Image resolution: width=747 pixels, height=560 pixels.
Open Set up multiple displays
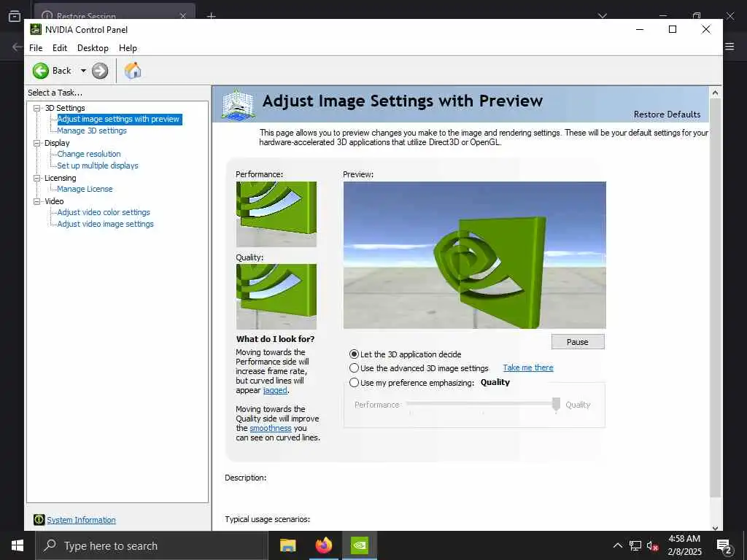[98, 166]
